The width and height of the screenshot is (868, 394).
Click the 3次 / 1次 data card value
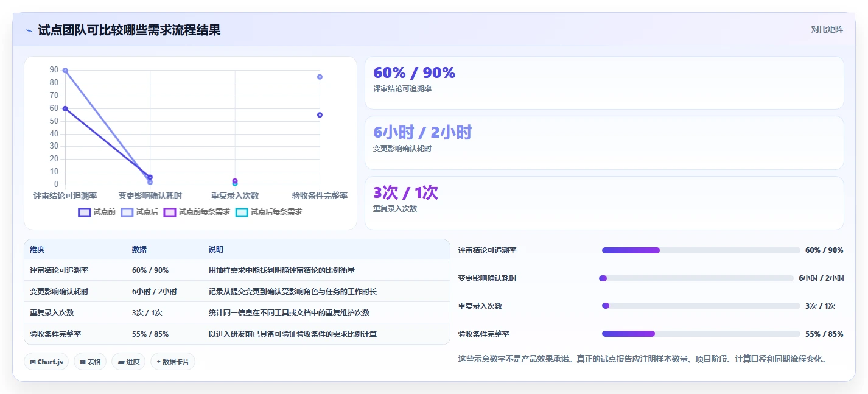point(405,193)
